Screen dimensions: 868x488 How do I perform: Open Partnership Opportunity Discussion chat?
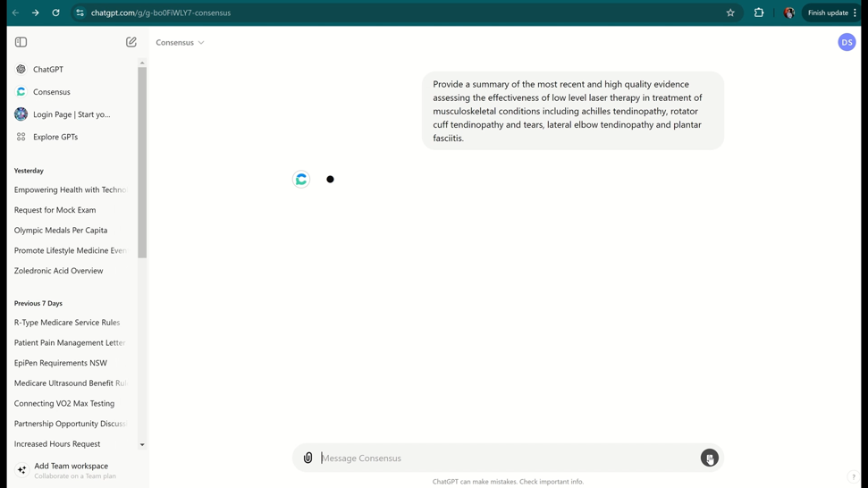(72, 424)
